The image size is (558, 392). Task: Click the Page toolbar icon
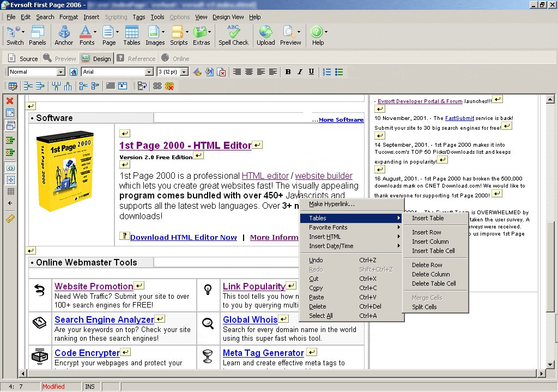[x=107, y=32]
